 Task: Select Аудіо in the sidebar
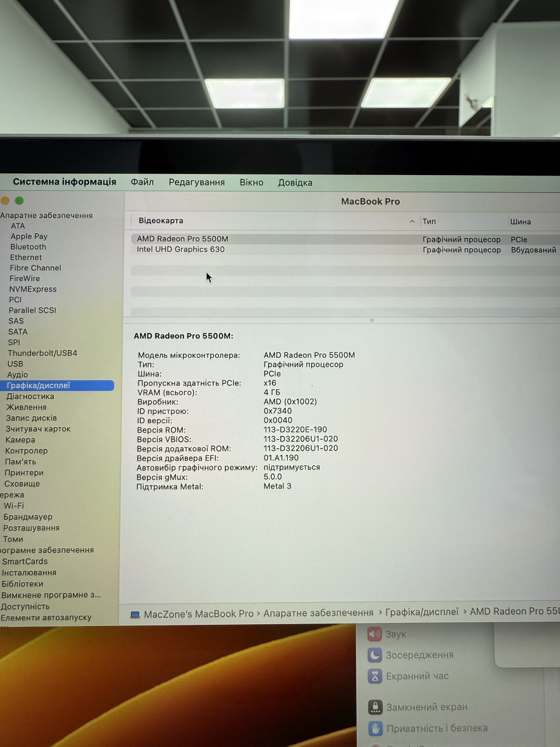[17, 374]
